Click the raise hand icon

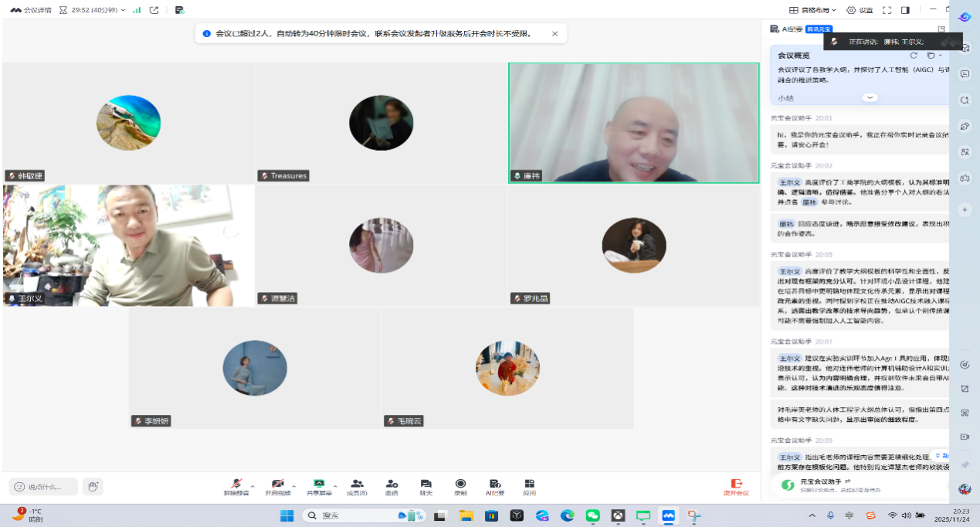(93, 486)
